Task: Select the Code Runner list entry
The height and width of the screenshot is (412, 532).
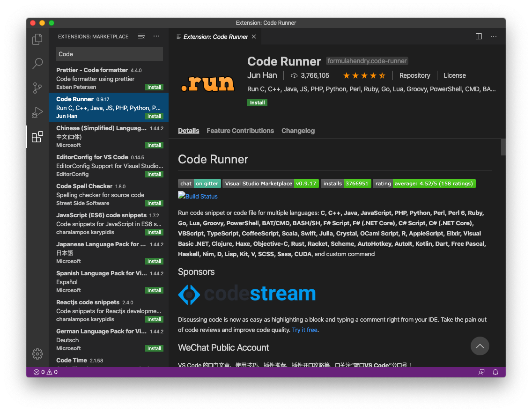Action: (x=109, y=107)
